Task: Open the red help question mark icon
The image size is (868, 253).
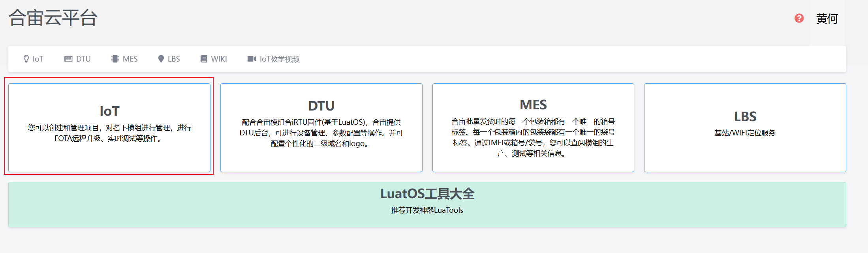Action: pyautogui.click(x=799, y=18)
